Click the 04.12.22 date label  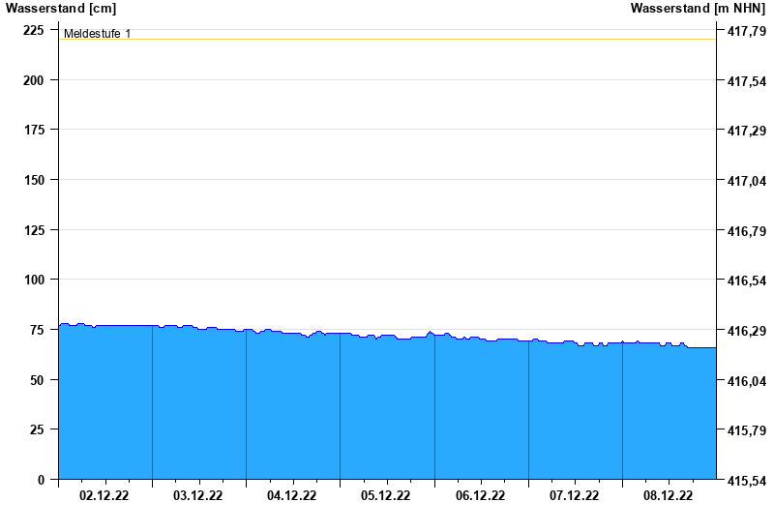[x=292, y=495]
